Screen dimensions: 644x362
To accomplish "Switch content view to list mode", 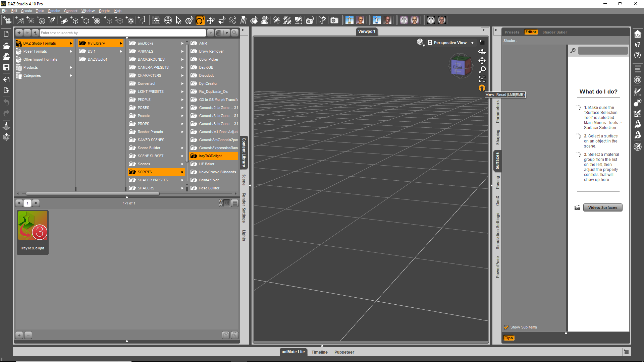I will (x=235, y=203).
